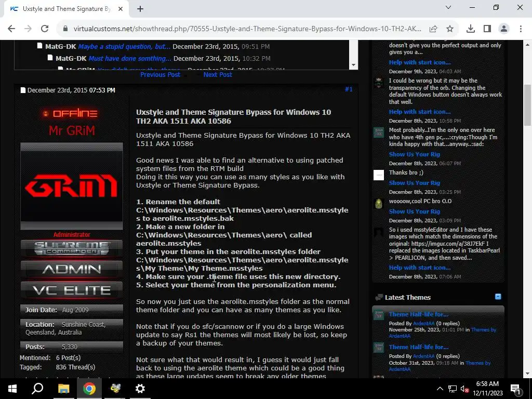Viewport: 532px width, 399px height.
Task: Open 'Theme Half-life for...' October 31st link
Action: [418, 347]
